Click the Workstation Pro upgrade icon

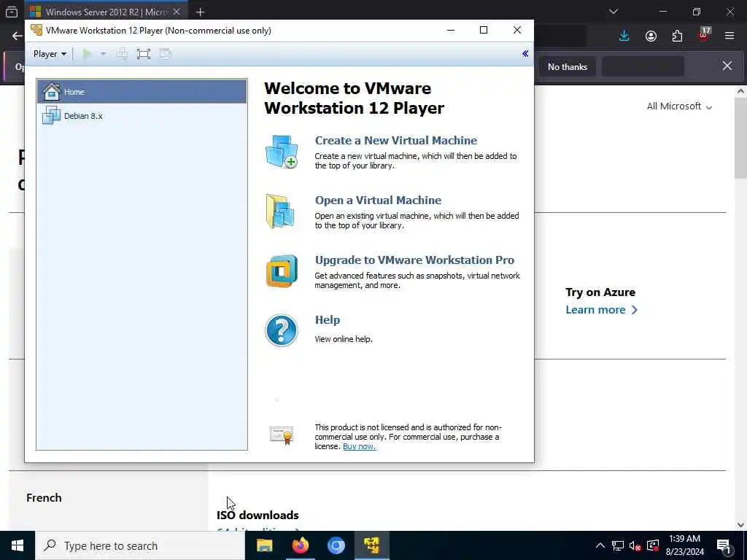coord(282,271)
